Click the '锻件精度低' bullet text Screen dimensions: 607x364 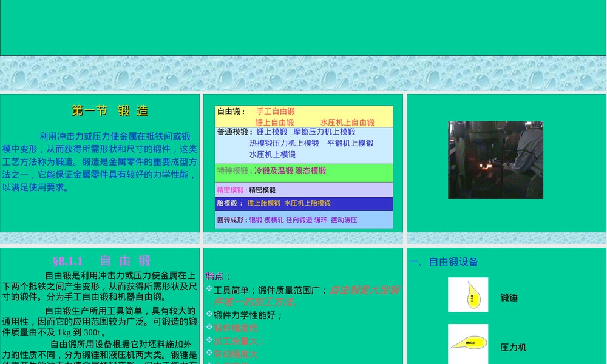pos(236,328)
